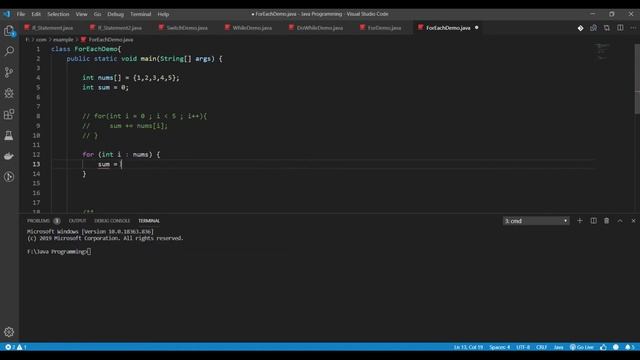Click the editor vertical scrollbar
The image size is (640, 360).
tap(637, 78)
